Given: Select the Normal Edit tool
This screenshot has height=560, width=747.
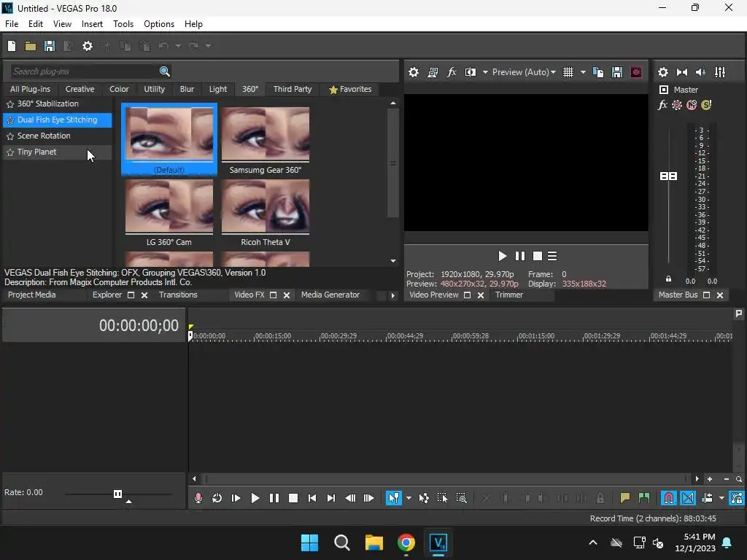Looking at the screenshot, I should pyautogui.click(x=393, y=498).
